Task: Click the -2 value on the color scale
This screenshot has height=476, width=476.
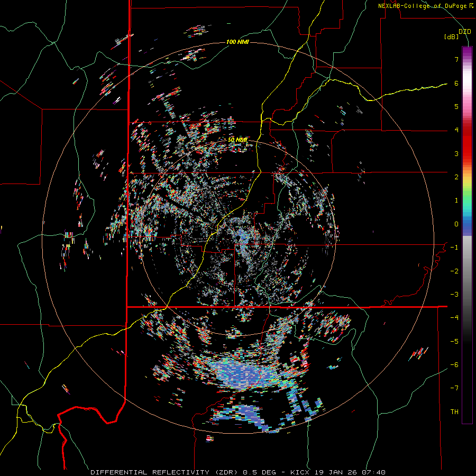Action: coord(454,271)
